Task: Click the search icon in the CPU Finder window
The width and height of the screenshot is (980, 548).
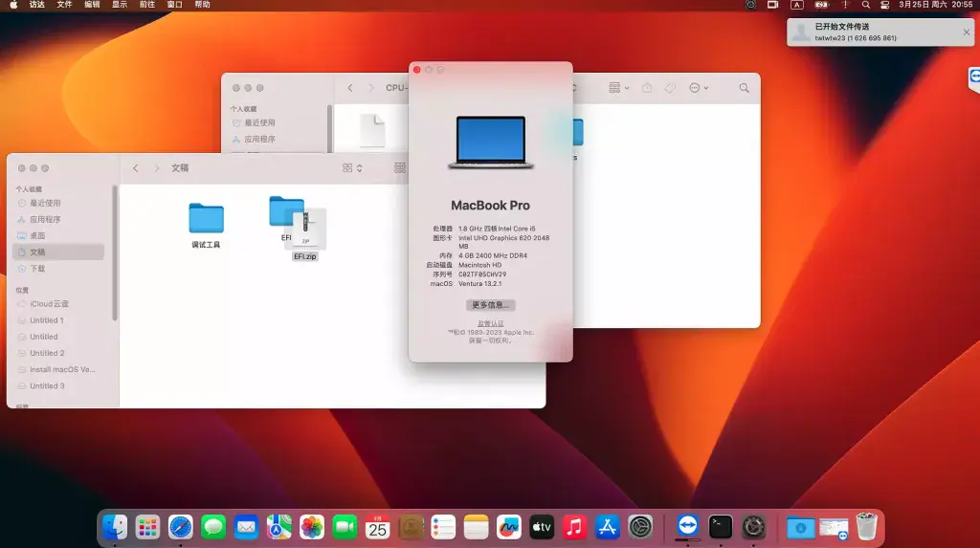Action: (744, 88)
